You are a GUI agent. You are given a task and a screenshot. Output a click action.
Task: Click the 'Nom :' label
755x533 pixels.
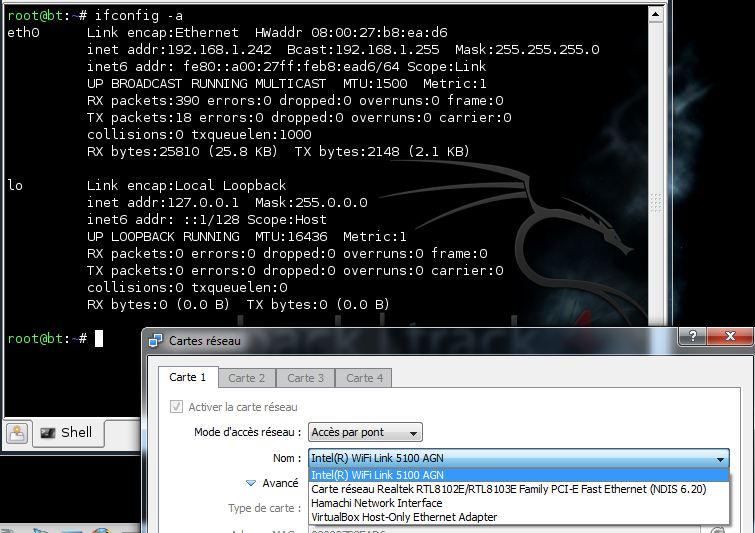[287, 458]
